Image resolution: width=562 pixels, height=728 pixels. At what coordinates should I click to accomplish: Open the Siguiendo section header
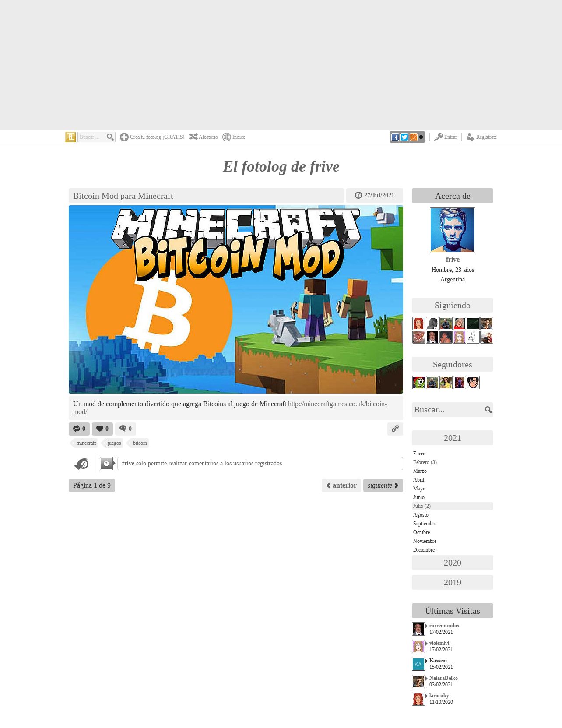coord(453,305)
